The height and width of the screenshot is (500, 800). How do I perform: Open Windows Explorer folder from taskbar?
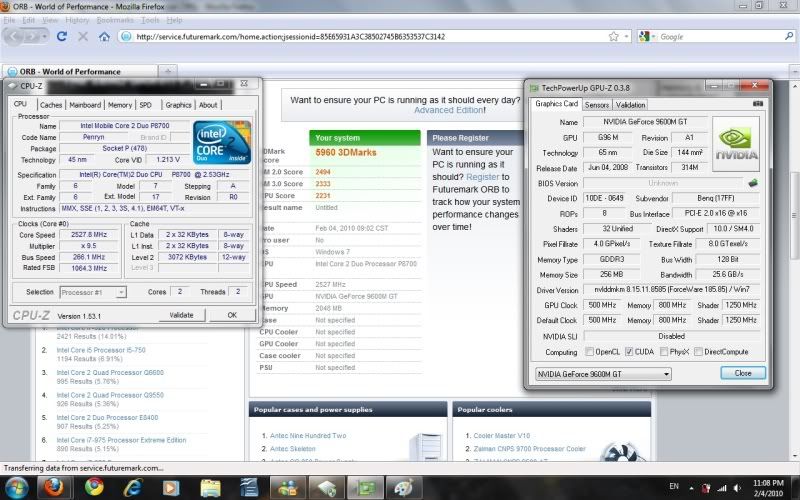pyautogui.click(x=210, y=487)
